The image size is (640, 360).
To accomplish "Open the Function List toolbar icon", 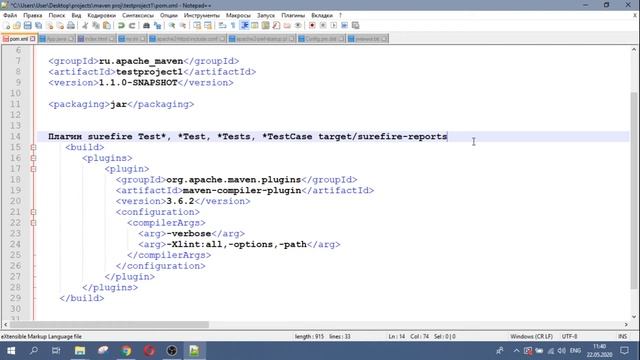I will [276, 26].
